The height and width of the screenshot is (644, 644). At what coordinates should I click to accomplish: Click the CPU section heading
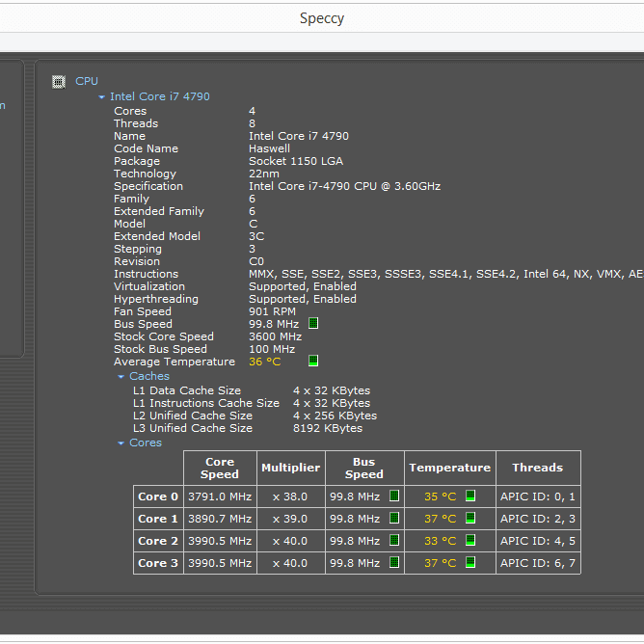click(x=87, y=81)
